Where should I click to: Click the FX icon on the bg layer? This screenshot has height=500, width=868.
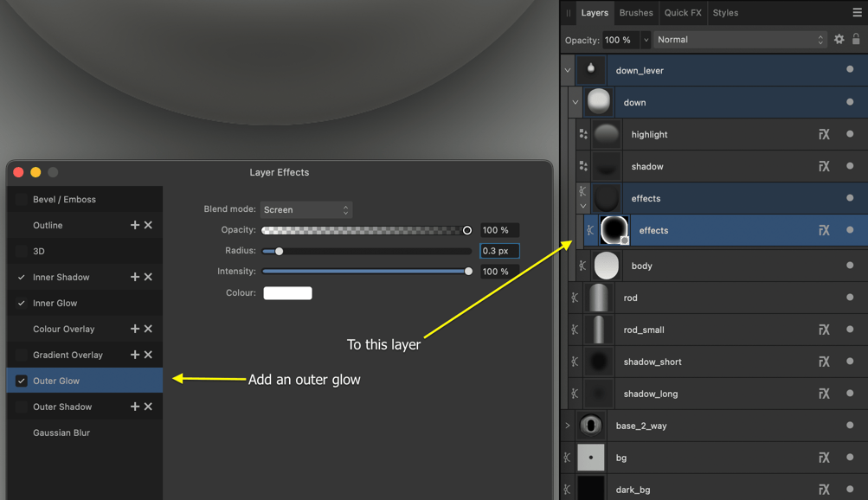click(x=824, y=458)
